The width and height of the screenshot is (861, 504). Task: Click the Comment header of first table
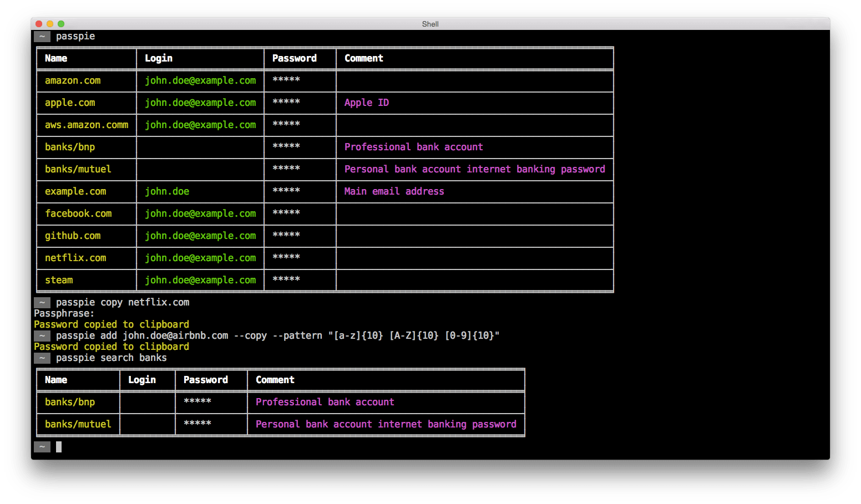[364, 58]
